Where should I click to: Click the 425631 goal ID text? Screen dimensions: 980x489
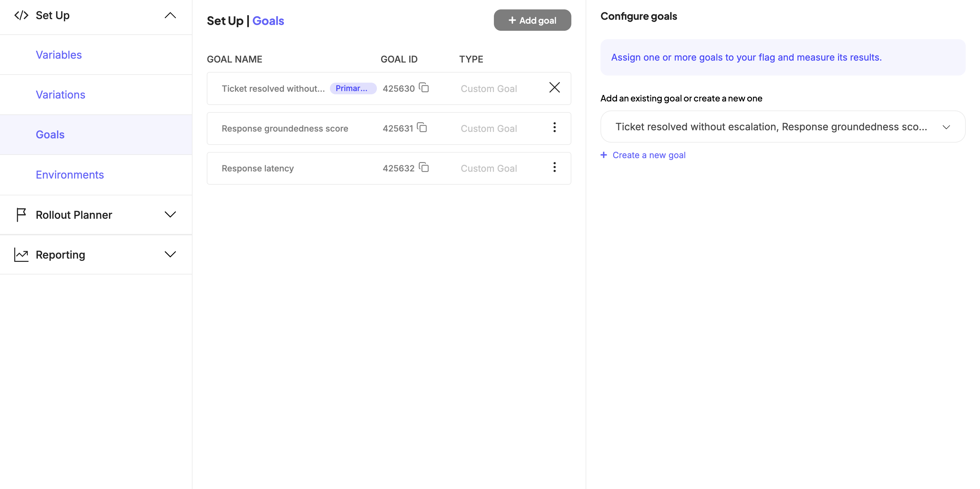click(x=398, y=129)
